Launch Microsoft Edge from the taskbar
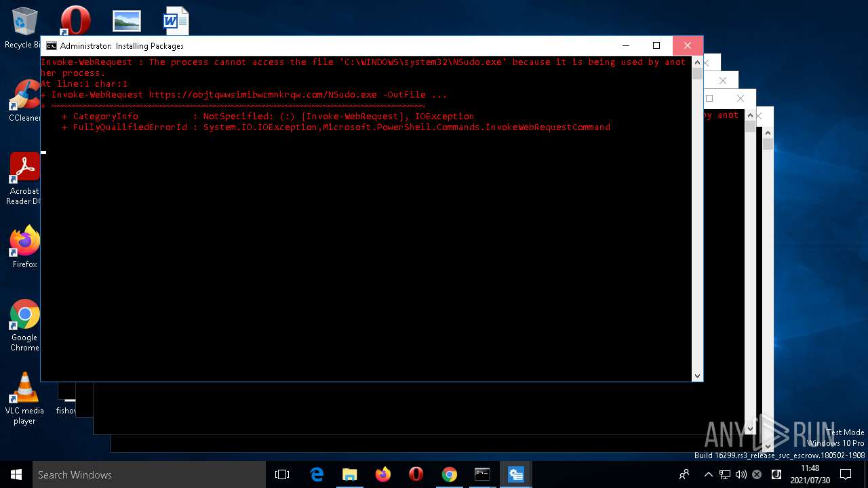Screen dimensions: 868x488 [317, 474]
